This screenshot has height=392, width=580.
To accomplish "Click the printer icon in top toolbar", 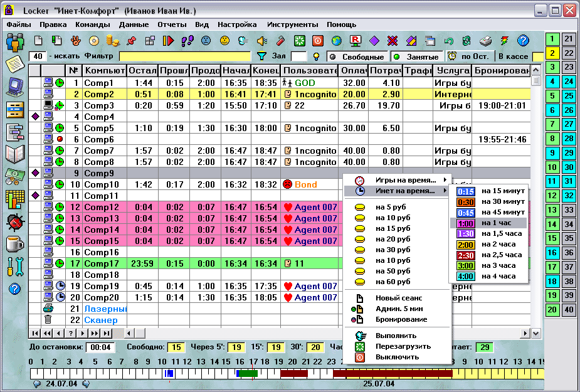I will click(x=486, y=41).
